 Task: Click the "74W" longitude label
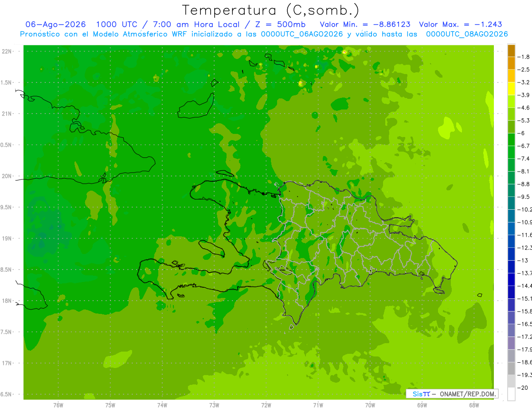click(162, 405)
